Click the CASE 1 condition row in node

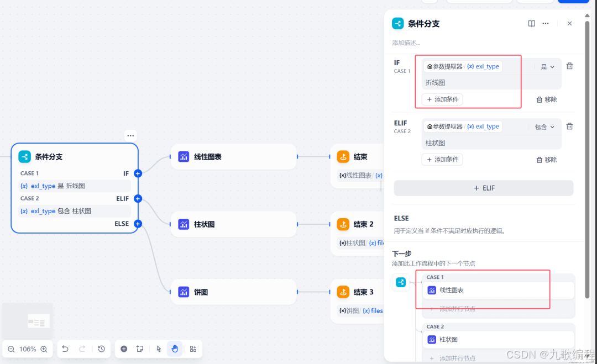75,186
